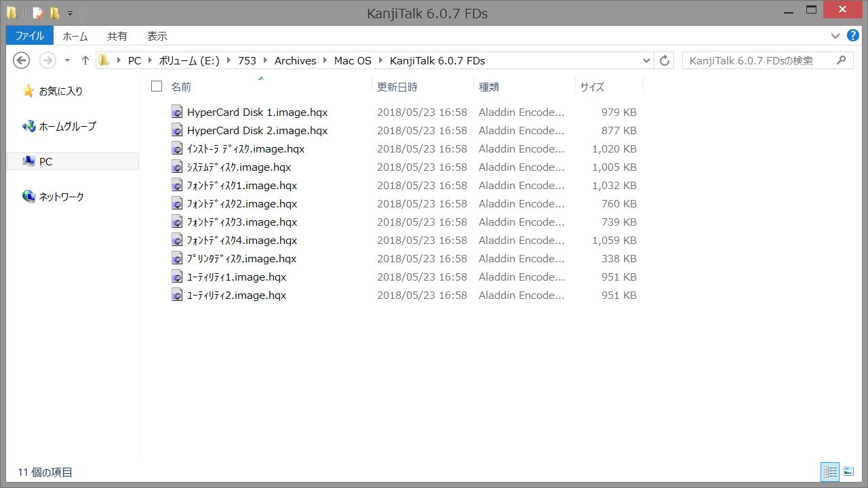868x488 pixels.
Task: Select ホームグループ in navigation pane
Action: [x=68, y=126]
